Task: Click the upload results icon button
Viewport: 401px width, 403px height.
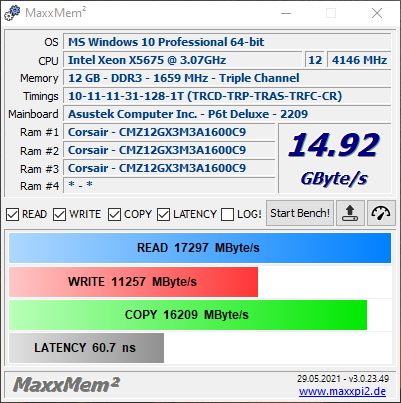Action: click(x=350, y=213)
